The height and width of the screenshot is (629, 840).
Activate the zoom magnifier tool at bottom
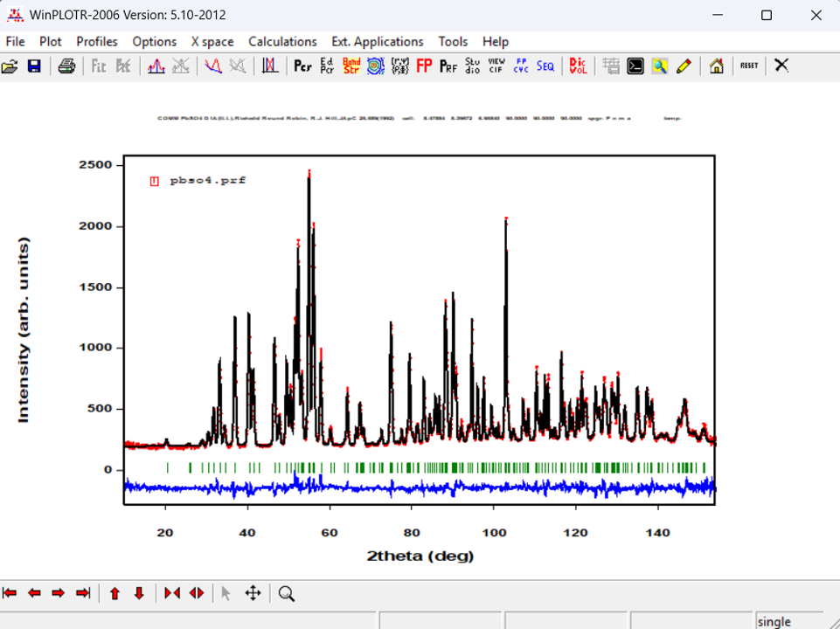(x=287, y=594)
